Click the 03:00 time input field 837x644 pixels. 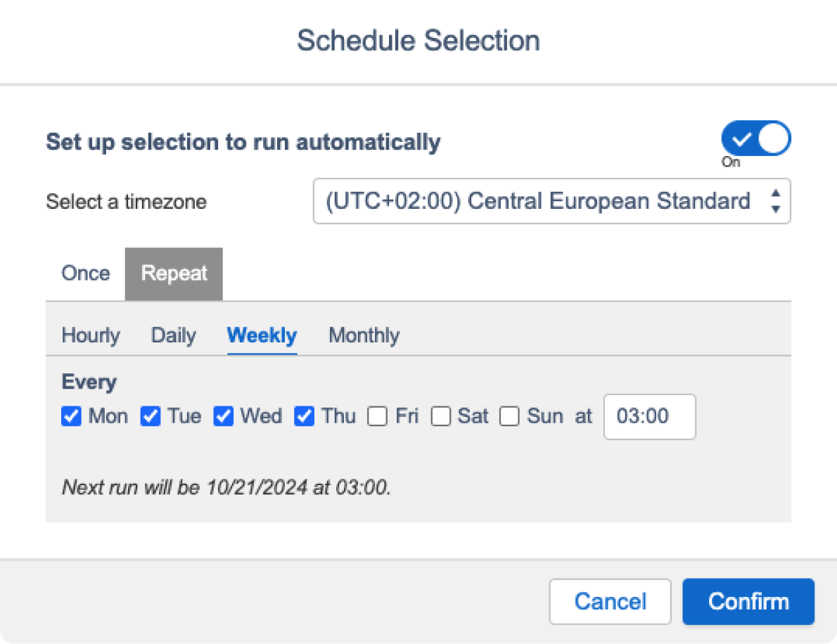click(x=649, y=417)
